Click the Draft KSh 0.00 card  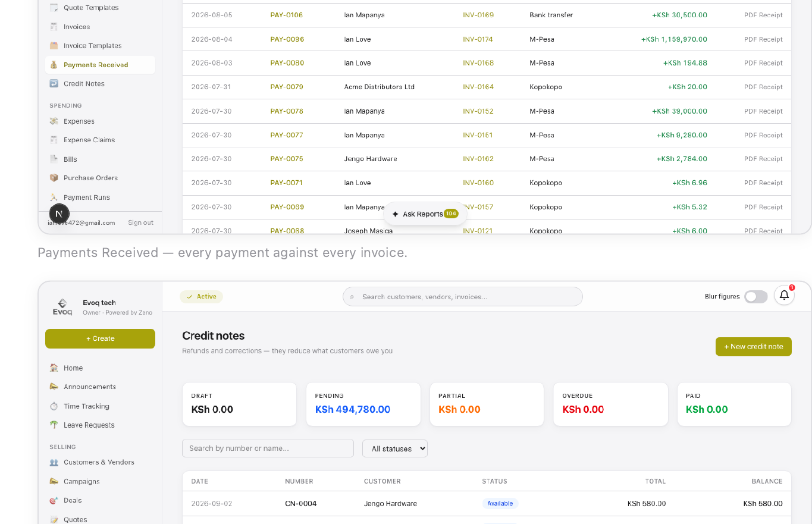point(239,404)
